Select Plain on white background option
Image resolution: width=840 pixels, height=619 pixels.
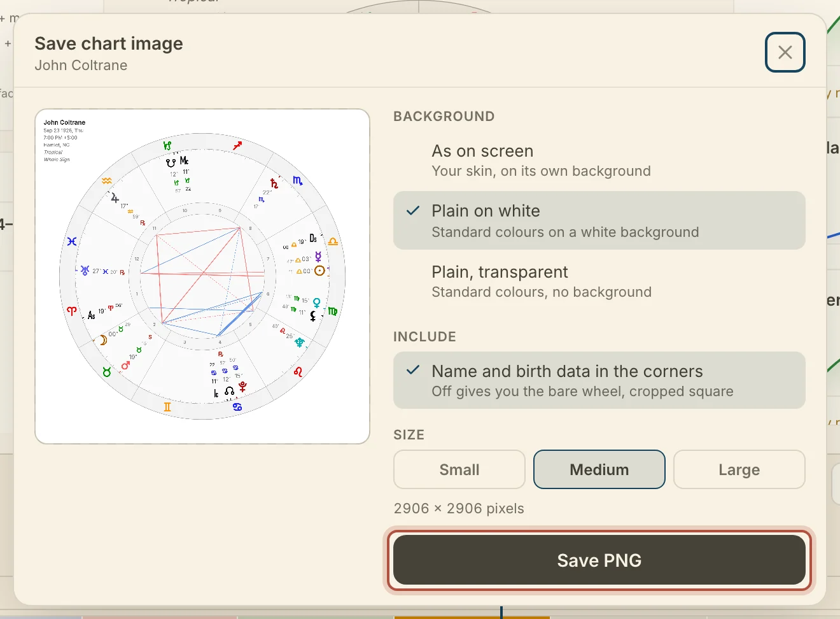click(x=599, y=220)
